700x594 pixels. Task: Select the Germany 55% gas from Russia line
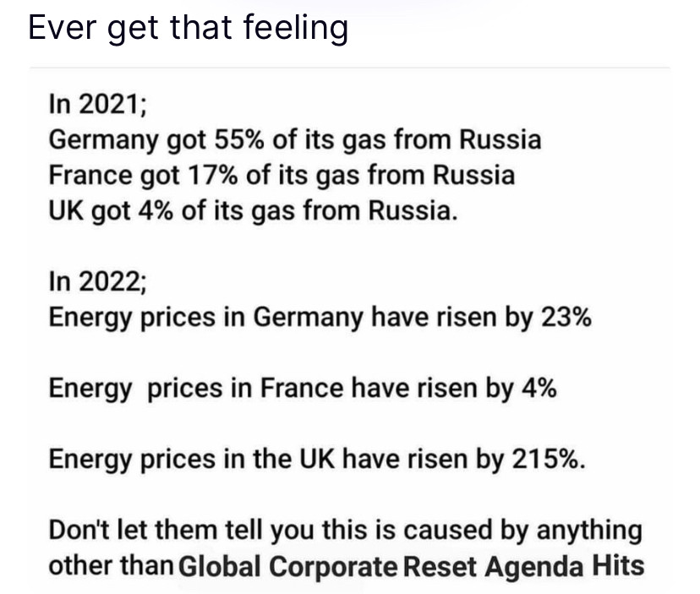tap(294, 139)
